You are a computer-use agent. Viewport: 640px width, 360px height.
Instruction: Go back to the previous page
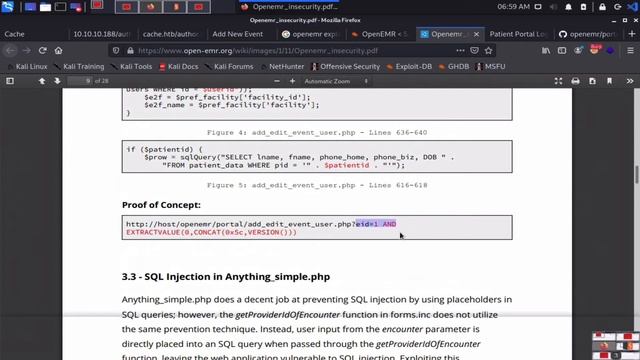tap(11, 51)
